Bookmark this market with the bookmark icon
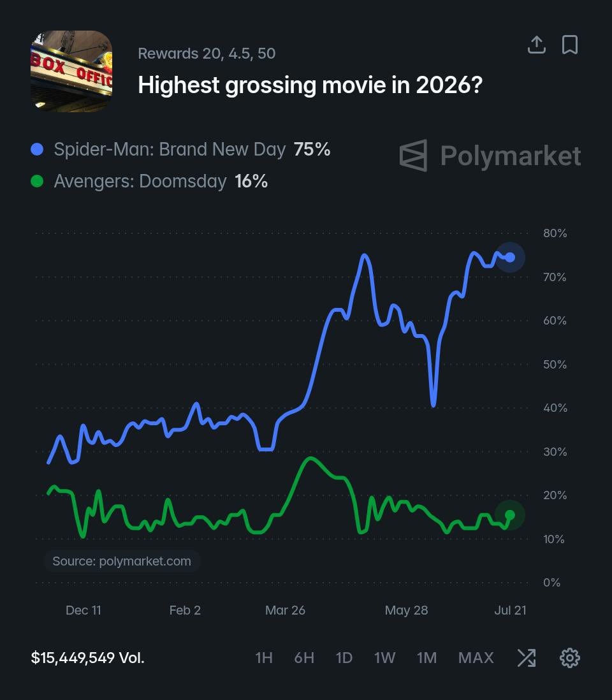This screenshot has width=612, height=700. click(569, 45)
